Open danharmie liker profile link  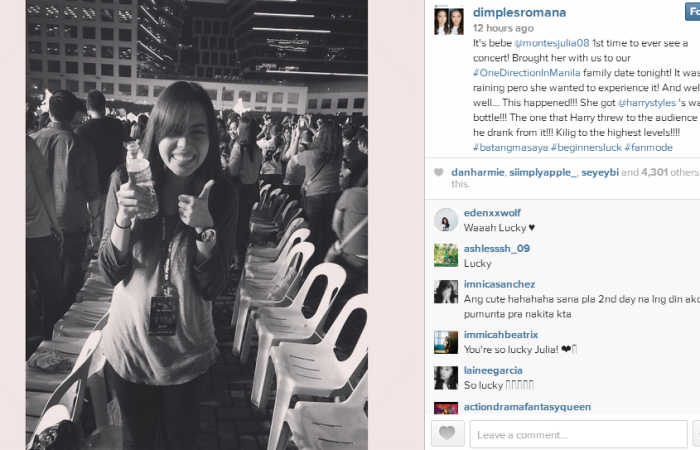click(x=478, y=172)
